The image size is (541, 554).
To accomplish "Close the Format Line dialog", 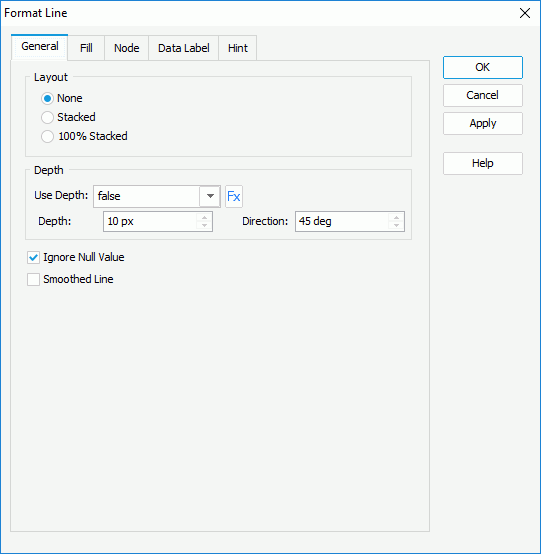I will point(525,13).
